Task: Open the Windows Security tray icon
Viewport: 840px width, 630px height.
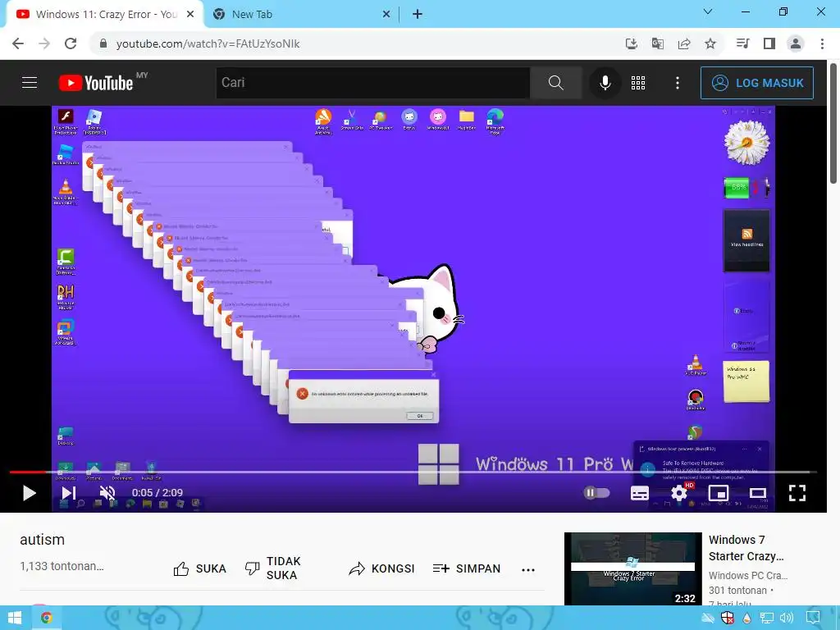Action: (727, 619)
